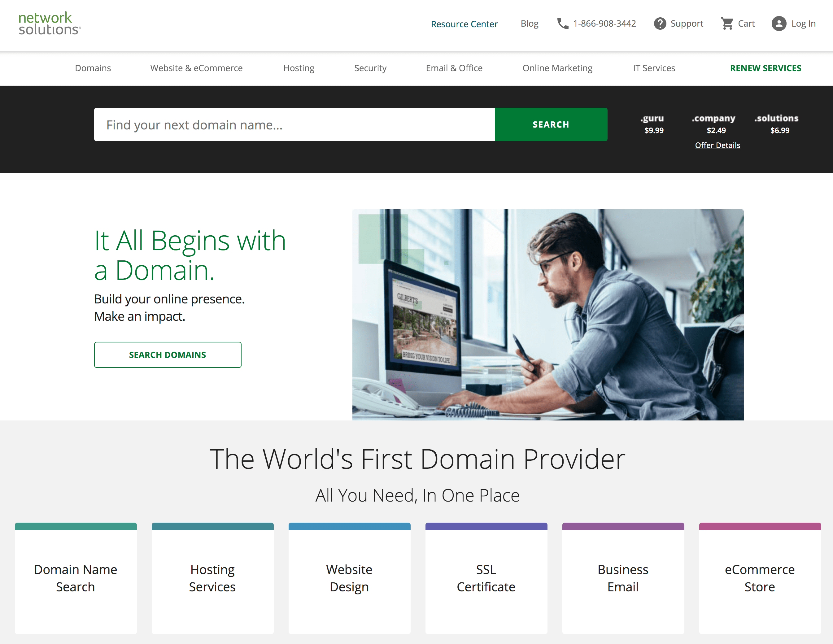The width and height of the screenshot is (833, 644).
Task: Click the phone icon next to 1-866-908-3442
Action: point(562,23)
